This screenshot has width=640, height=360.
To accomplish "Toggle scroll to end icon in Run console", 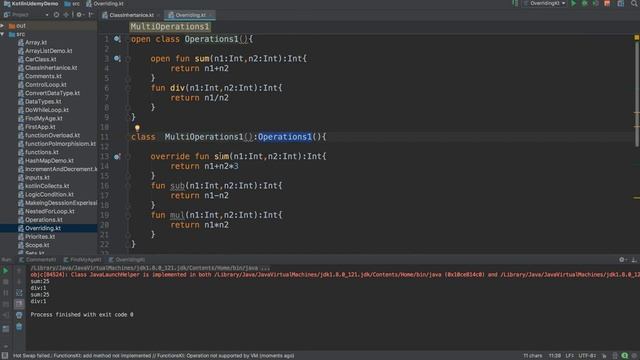I will [19, 304].
